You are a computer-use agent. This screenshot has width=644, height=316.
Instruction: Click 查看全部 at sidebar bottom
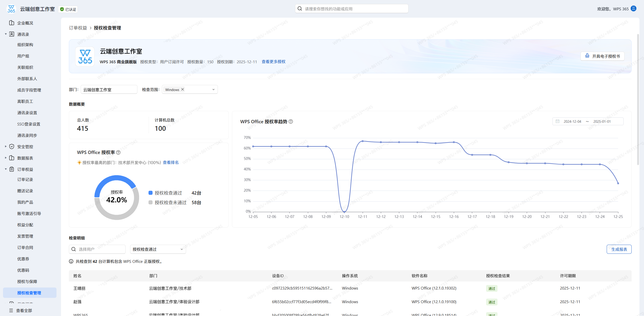click(x=24, y=310)
